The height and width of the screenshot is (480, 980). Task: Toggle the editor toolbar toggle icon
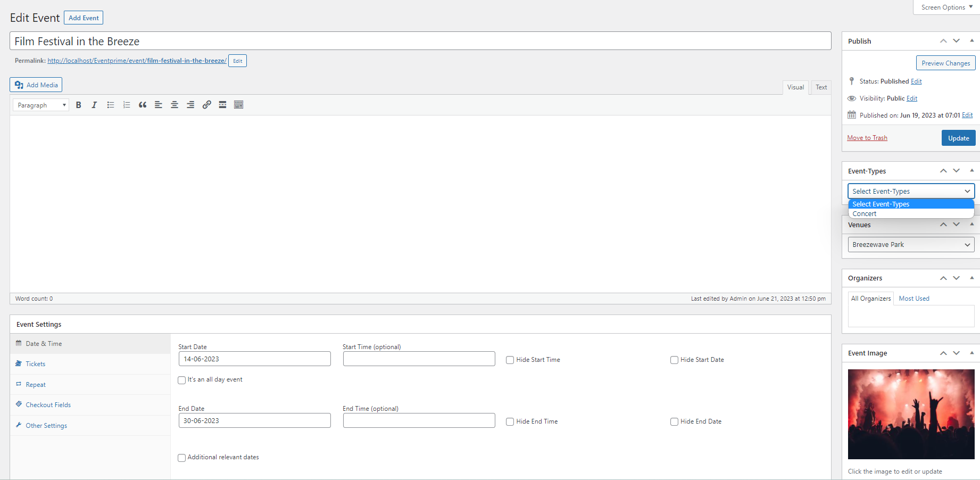click(x=239, y=105)
